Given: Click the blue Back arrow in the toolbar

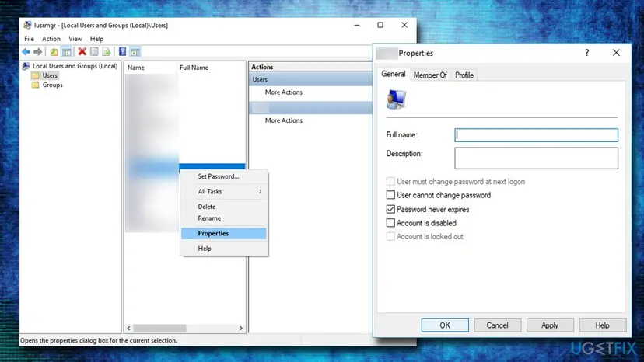Looking at the screenshot, I should point(26,52).
